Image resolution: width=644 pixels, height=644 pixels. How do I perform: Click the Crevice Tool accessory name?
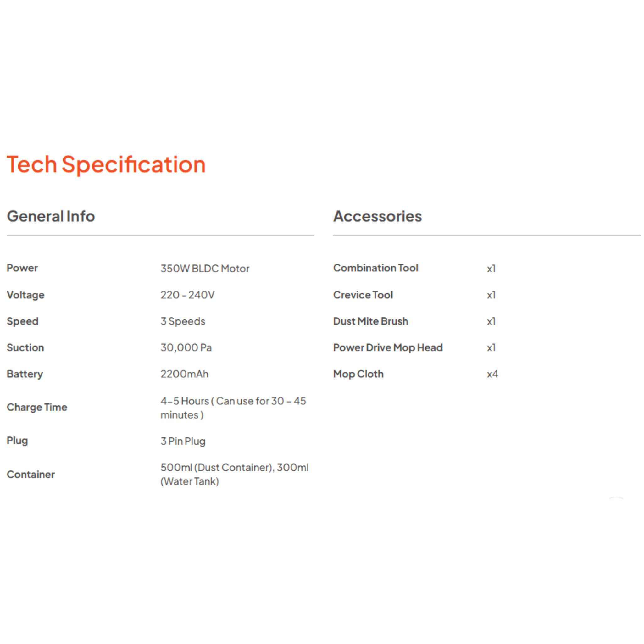point(363,295)
